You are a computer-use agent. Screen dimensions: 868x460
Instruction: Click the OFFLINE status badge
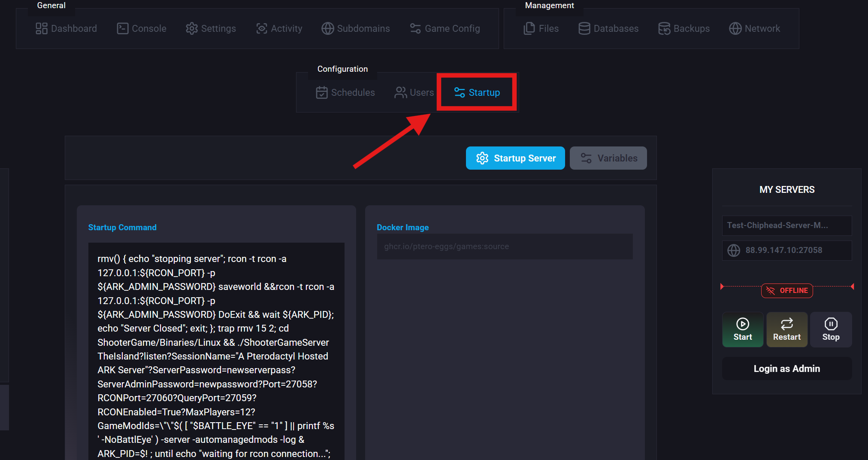[787, 291]
